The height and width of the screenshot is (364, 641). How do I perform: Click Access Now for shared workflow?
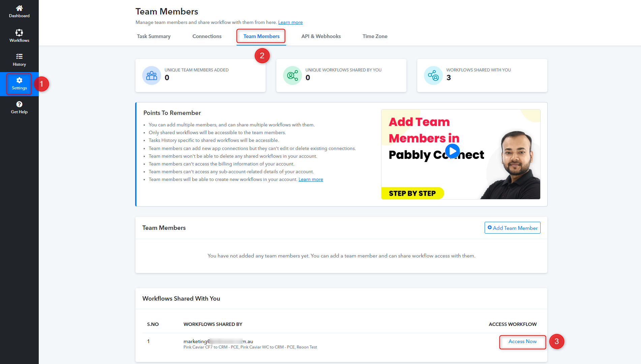(x=522, y=341)
